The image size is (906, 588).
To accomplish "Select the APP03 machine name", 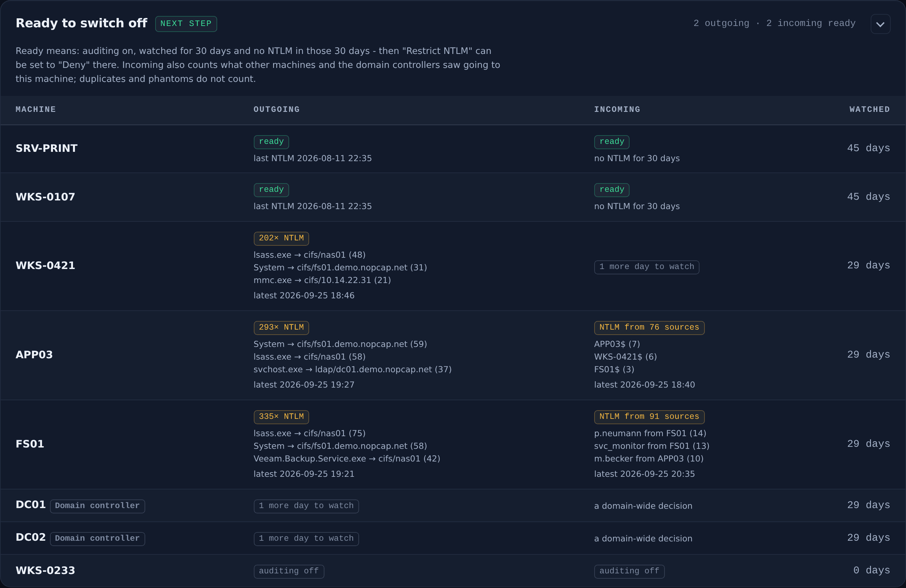I will 34,355.
